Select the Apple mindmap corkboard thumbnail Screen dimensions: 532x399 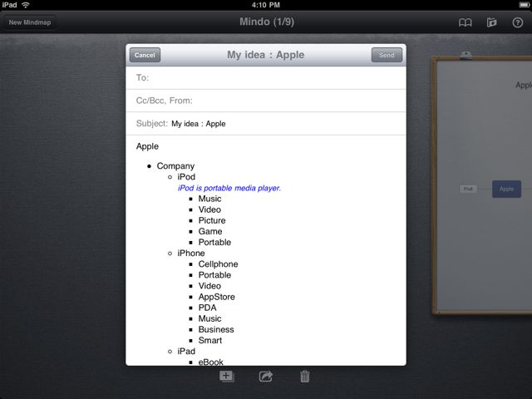(482, 185)
